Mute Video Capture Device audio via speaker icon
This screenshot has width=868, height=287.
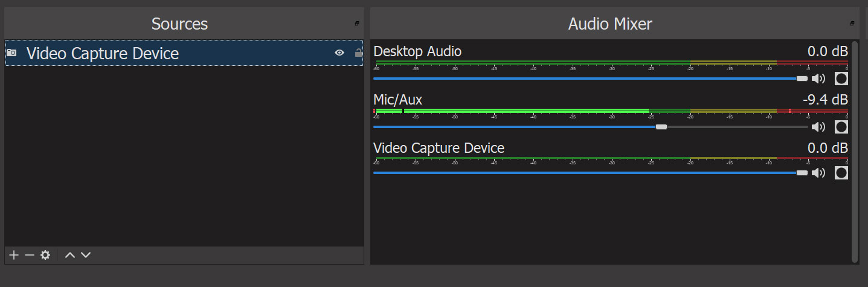click(818, 173)
